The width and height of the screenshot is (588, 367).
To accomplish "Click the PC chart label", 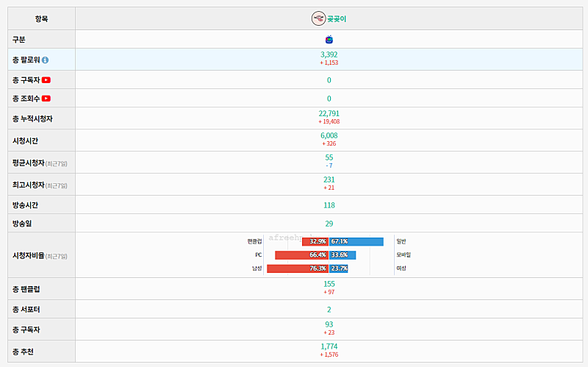I will point(259,254).
